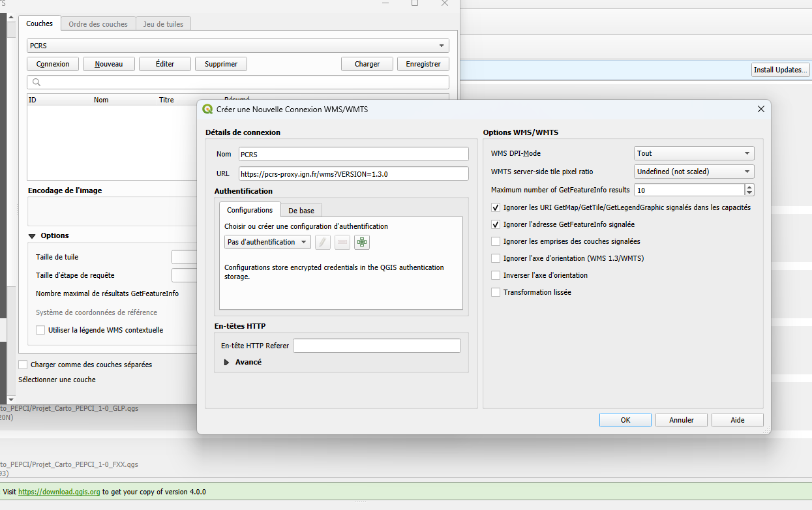Open the WMS DPI-Mode dropdown
This screenshot has height=510, width=812.
click(694, 154)
